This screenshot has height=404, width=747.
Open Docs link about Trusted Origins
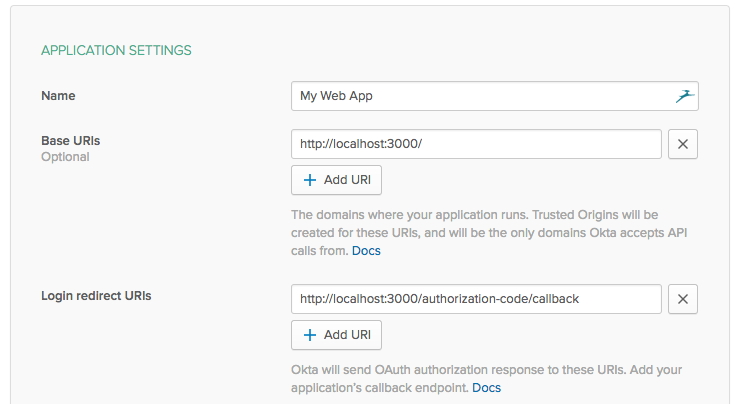366,251
